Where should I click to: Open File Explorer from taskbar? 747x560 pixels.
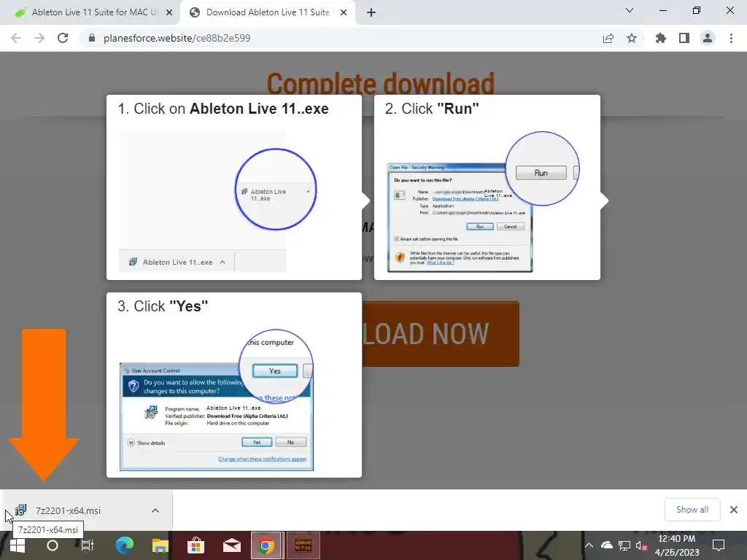click(160, 545)
